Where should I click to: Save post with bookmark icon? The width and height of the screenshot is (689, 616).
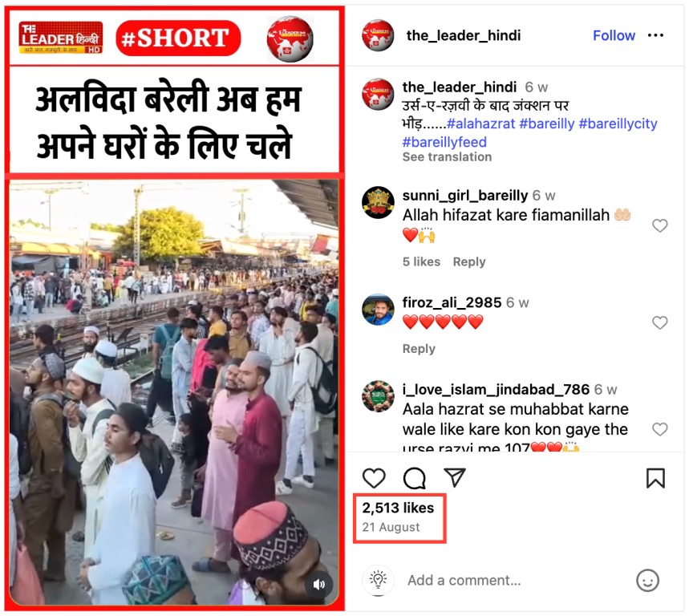(655, 478)
